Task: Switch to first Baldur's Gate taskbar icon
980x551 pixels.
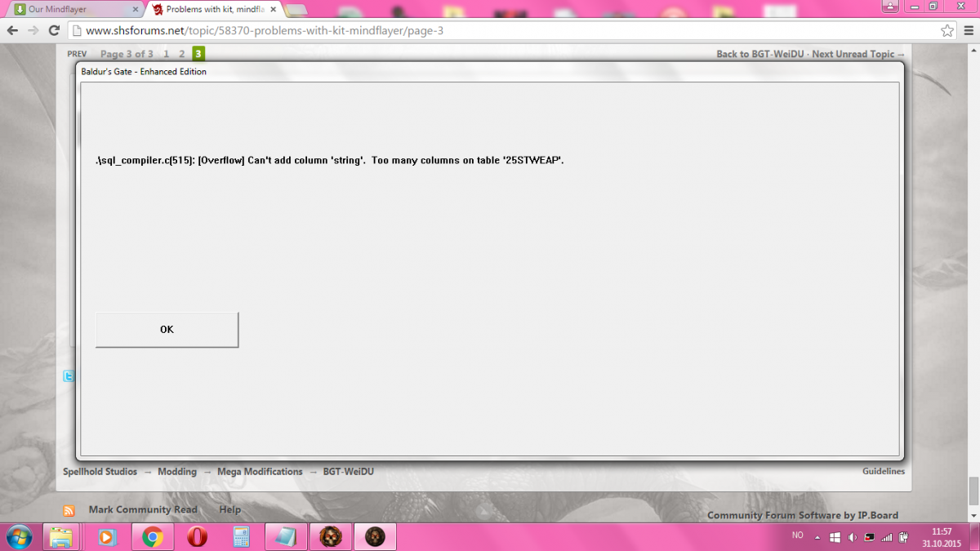Action: (x=330, y=537)
